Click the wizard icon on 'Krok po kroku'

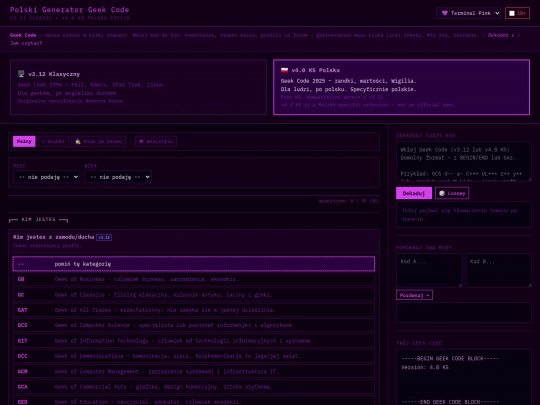(78, 142)
